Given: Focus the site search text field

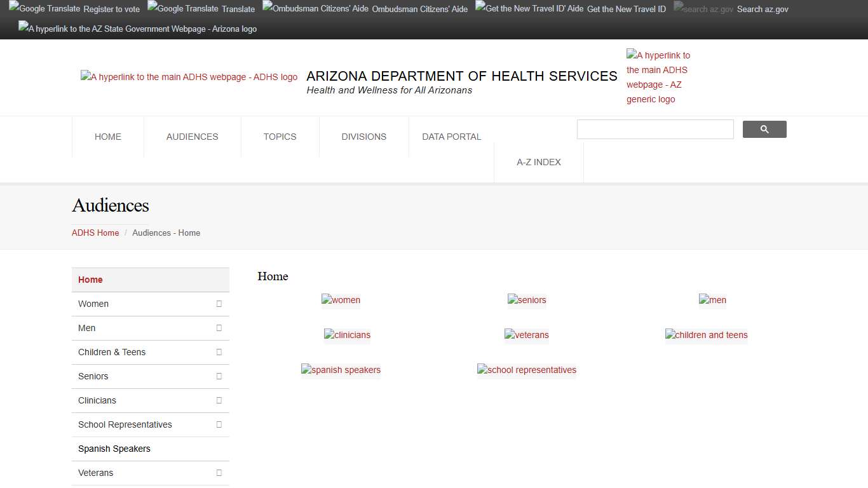Looking at the screenshot, I should point(654,130).
